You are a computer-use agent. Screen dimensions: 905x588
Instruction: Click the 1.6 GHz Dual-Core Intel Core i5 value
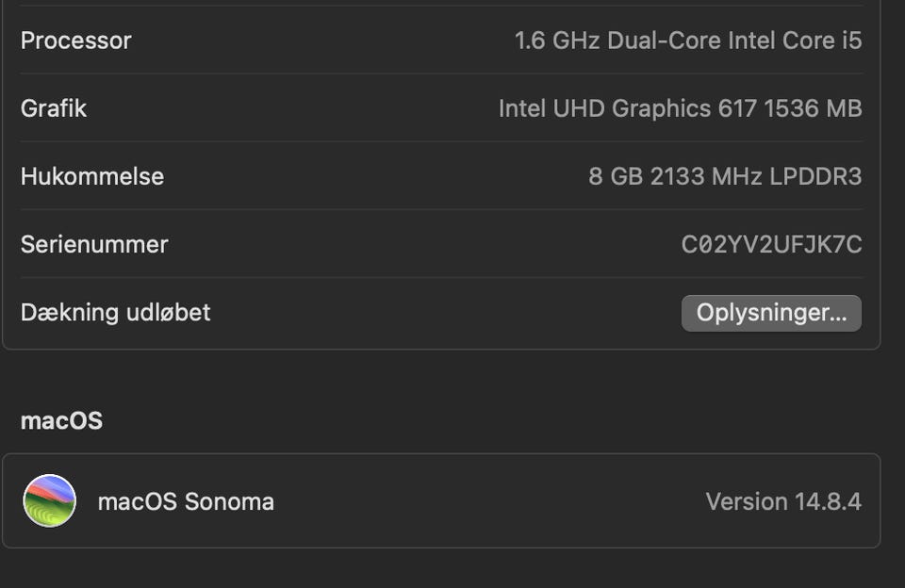pyautogui.click(x=687, y=41)
